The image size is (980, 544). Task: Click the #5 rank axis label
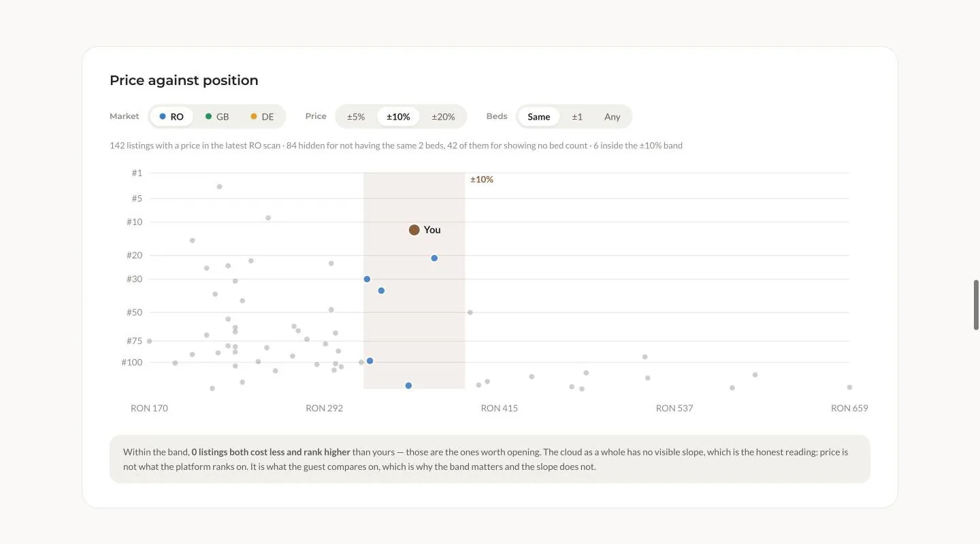[137, 198]
